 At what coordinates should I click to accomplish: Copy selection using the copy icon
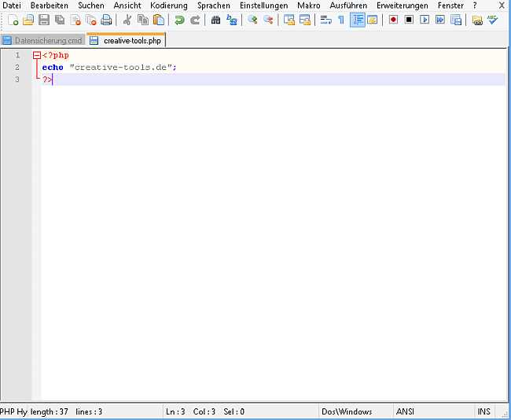pos(143,20)
